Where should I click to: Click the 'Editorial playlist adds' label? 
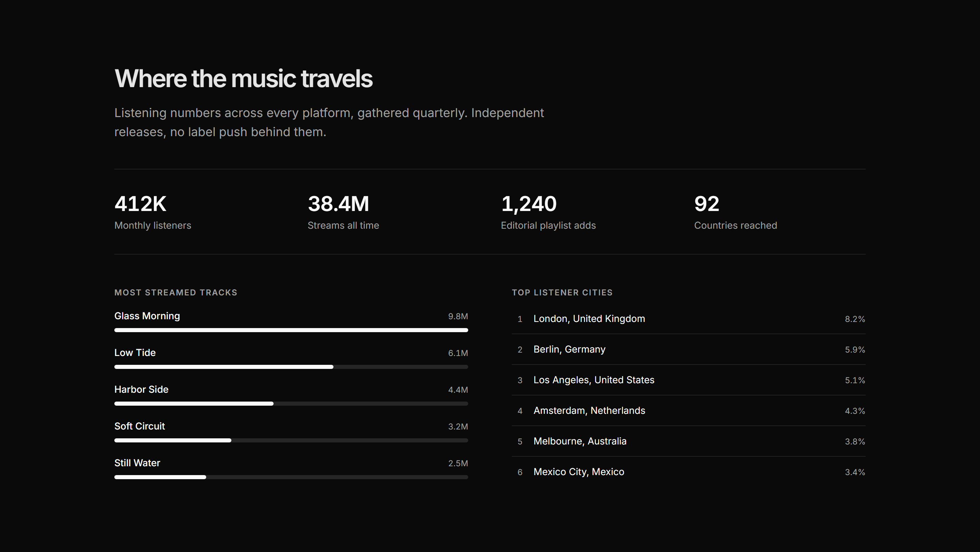(x=548, y=226)
